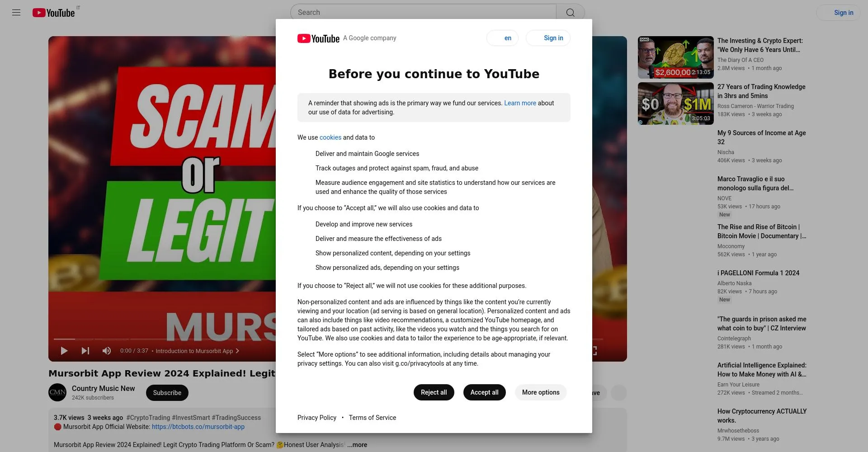Toggle fullscreen on the player
Viewport: 868px width, 452px height.
[x=594, y=351]
